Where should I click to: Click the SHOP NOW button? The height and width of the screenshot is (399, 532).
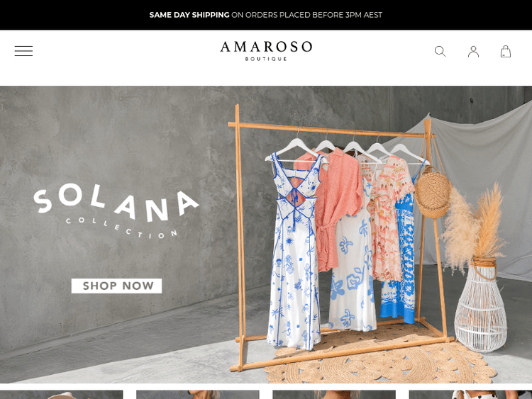point(116,286)
